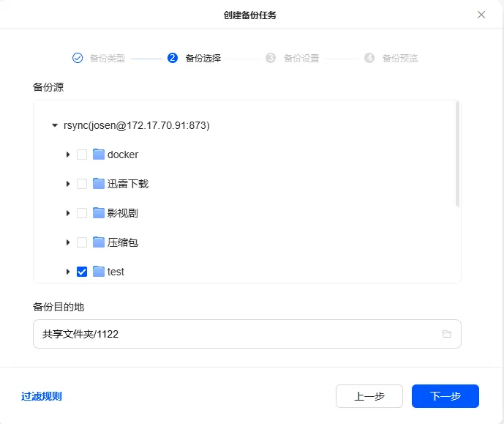Click the 备份目的地 path input field
This screenshot has width=504, height=424.
click(247, 334)
